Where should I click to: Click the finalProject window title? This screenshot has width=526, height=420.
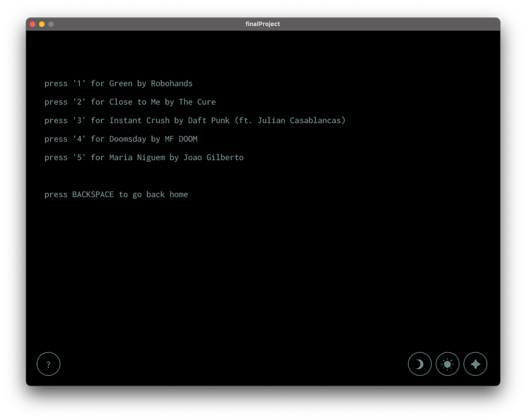coord(263,24)
